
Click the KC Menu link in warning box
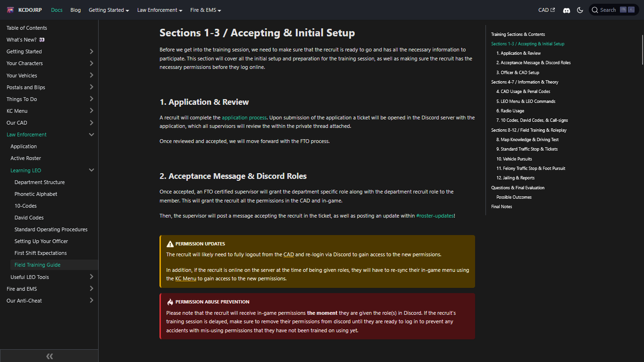pyautogui.click(x=185, y=278)
